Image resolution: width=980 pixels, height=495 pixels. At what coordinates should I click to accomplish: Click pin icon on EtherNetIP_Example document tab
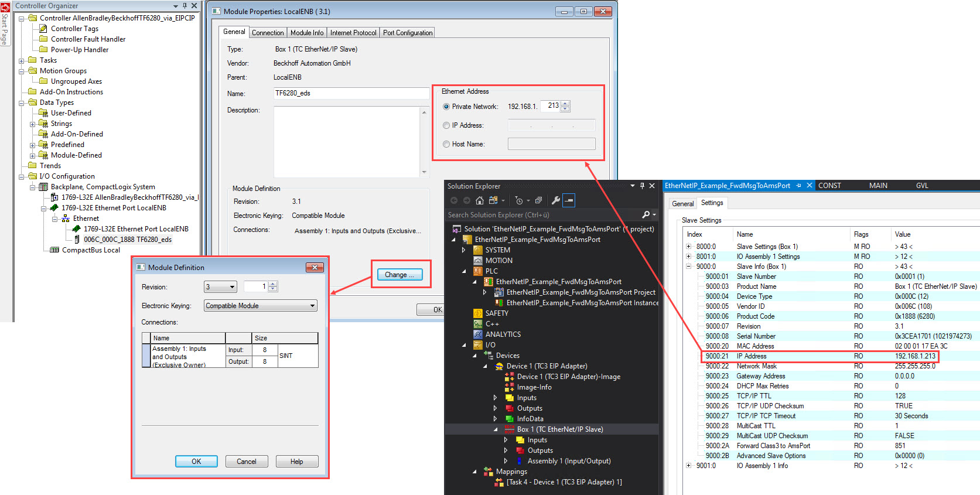tap(798, 186)
